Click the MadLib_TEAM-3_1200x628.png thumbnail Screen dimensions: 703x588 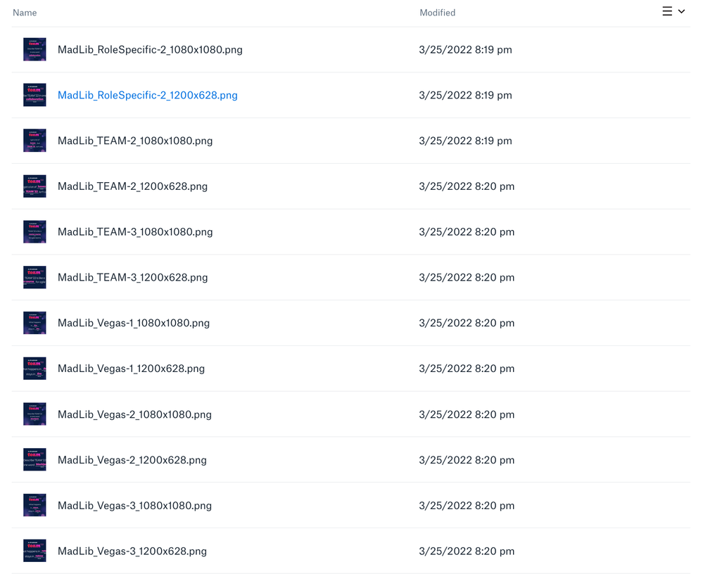(x=34, y=277)
